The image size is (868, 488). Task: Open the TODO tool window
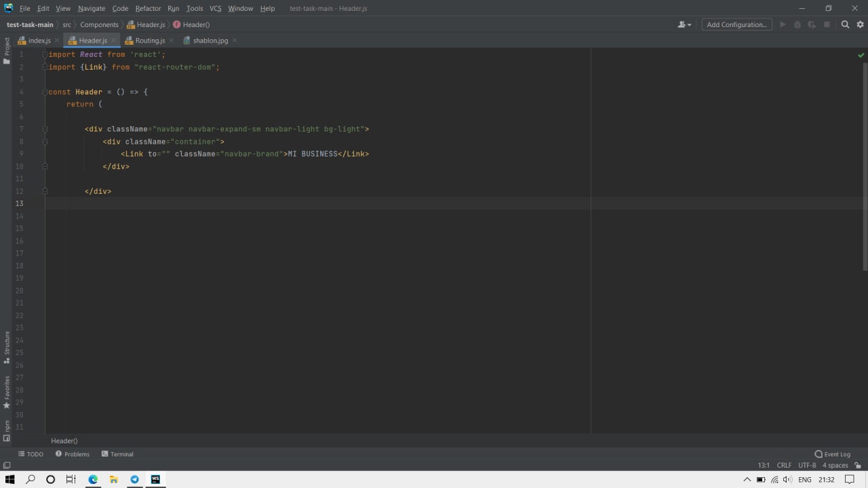(x=31, y=454)
